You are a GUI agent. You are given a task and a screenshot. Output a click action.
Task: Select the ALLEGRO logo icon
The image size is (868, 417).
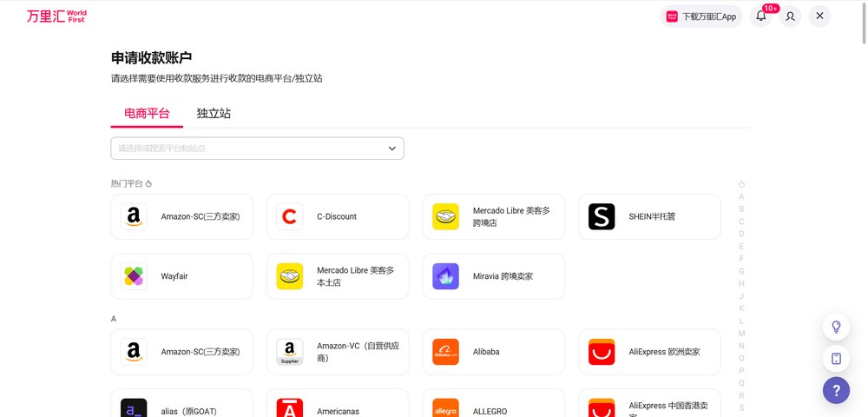point(445,408)
